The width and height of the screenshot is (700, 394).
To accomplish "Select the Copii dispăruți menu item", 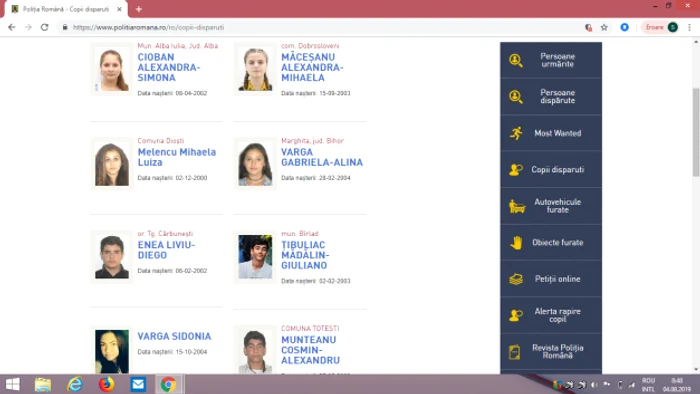I will pyautogui.click(x=551, y=170).
